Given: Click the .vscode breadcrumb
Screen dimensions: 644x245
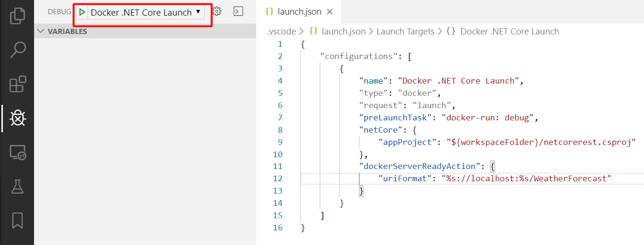Looking at the screenshot, I should tap(281, 32).
